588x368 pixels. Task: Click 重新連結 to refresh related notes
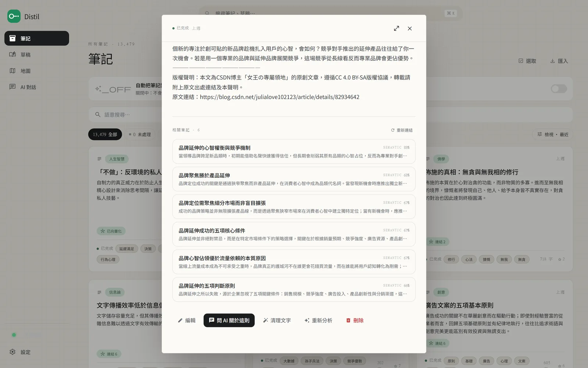402,130
